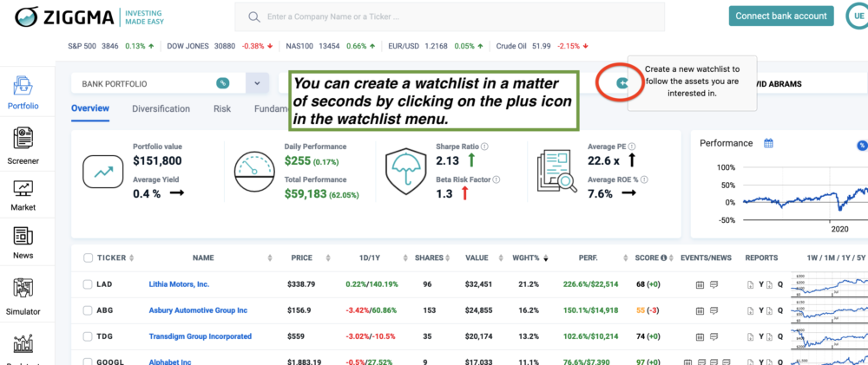Sort the table by NAME column
This screenshot has height=365, width=868.
point(270,258)
